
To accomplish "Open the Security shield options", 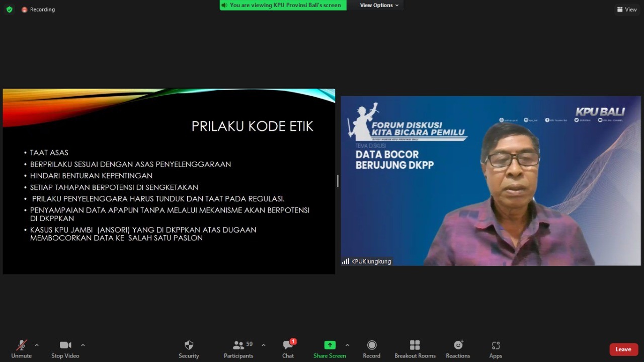I will tap(189, 348).
